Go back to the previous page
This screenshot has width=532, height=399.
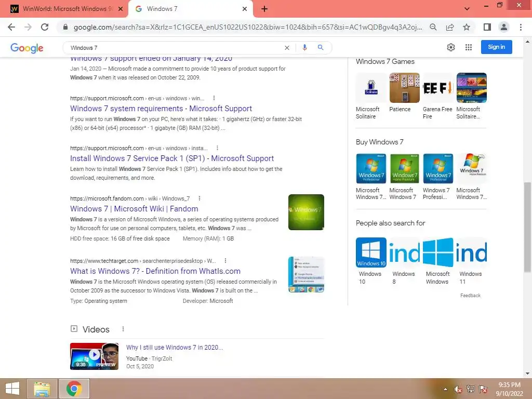(x=11, y=27)
